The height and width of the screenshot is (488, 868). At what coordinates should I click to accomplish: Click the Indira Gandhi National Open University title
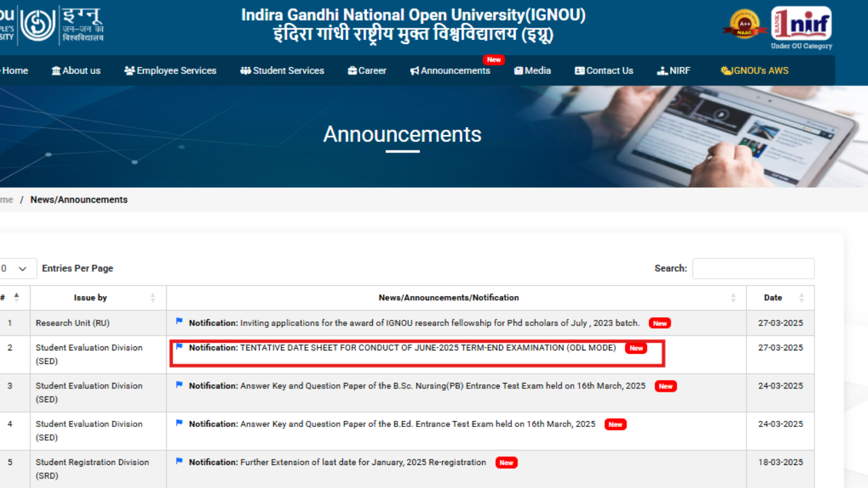click(x=414, y=15)
